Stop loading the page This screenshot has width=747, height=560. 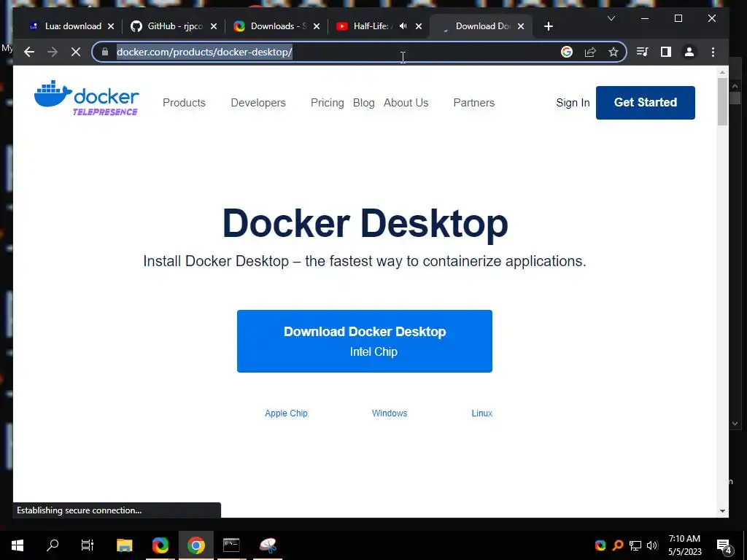click(x=76, y=52)
